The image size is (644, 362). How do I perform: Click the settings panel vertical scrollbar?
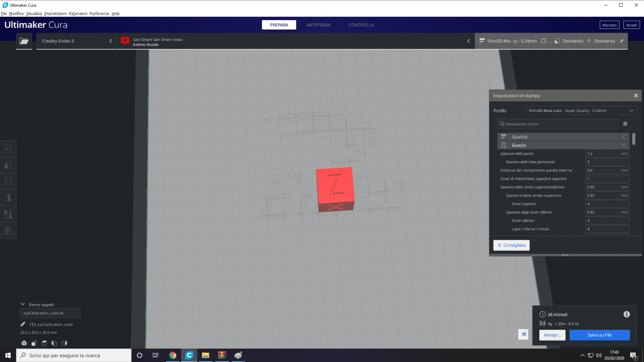click(x=634, y=139)
